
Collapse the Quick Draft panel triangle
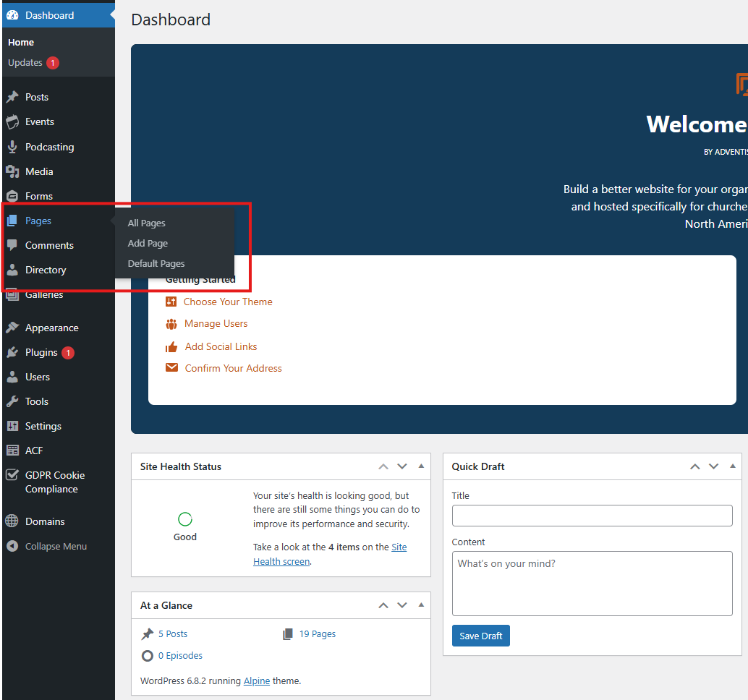tap(733, 466)
